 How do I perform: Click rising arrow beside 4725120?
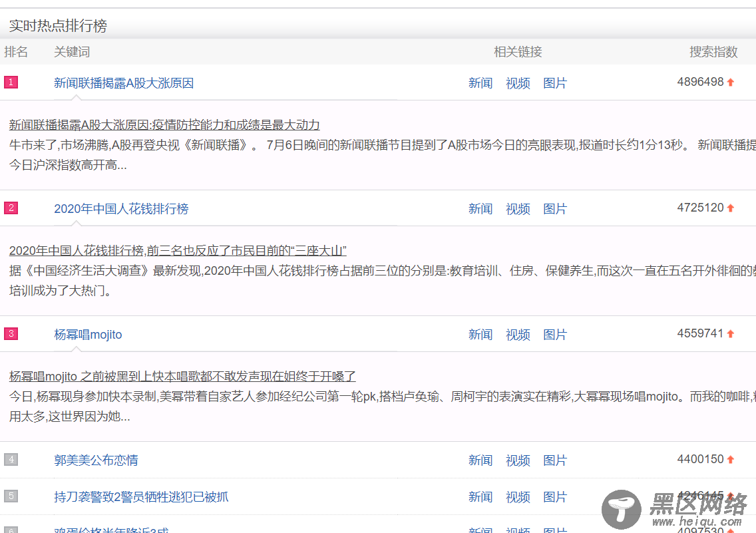click(x=731, y=208)
